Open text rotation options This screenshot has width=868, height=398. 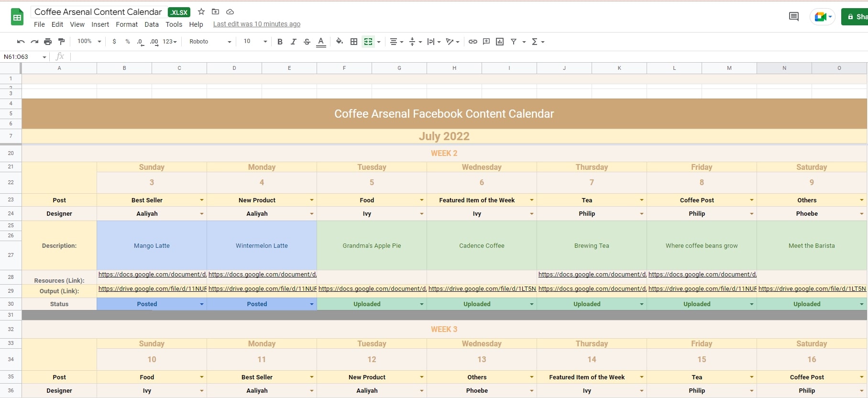452,42
